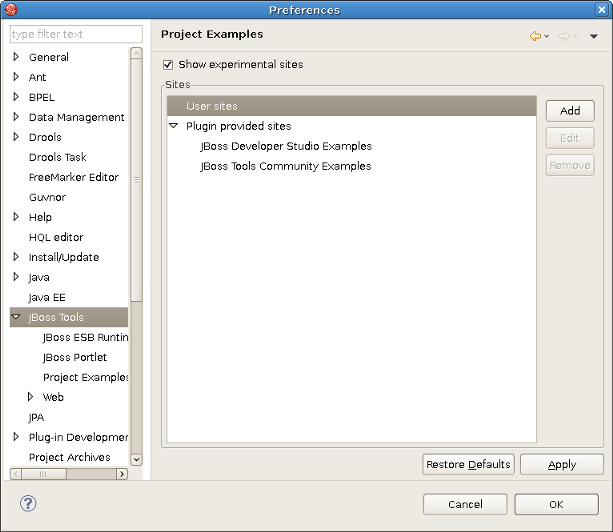Screen dimensions: 613x532
Task: Collapse the JBoss Tools tree node
Action: coord(16,317)
